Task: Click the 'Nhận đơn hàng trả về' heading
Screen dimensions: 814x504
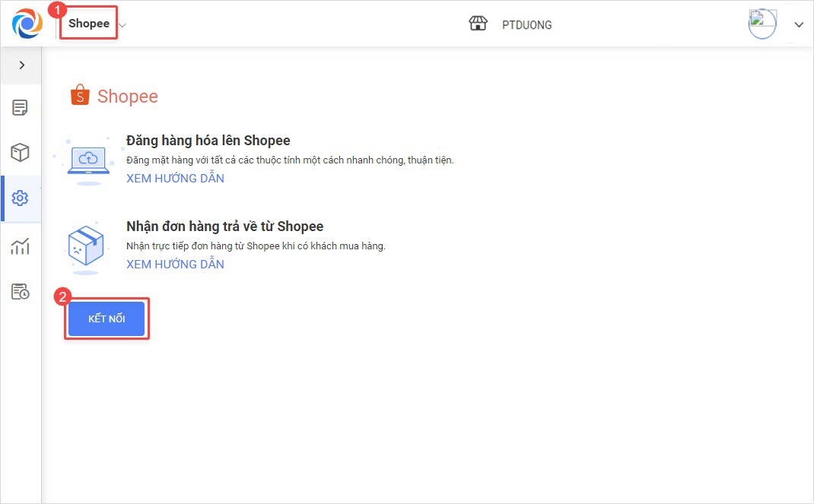Action: click(224, 227)
